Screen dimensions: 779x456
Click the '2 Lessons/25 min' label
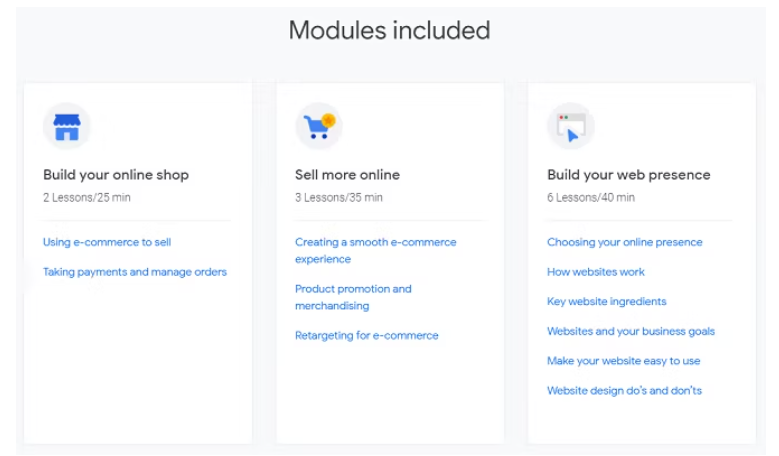pos(86,197)
